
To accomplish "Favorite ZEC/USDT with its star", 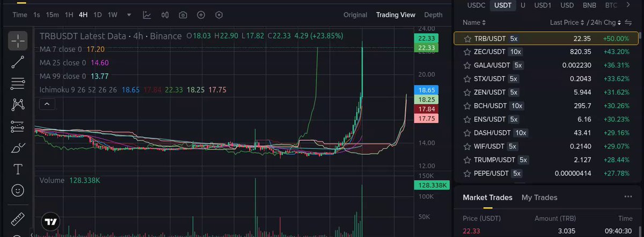I will click(467, 52).
